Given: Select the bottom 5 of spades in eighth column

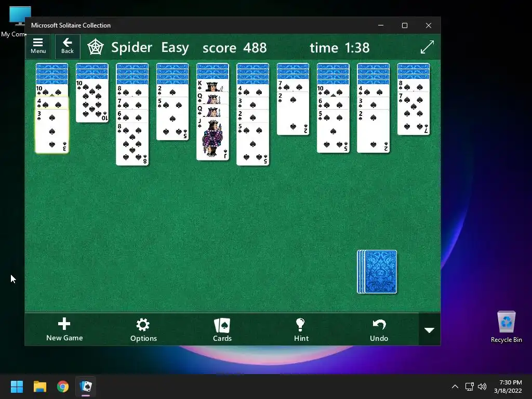Looking at the screenshot, I should [333, 131].
